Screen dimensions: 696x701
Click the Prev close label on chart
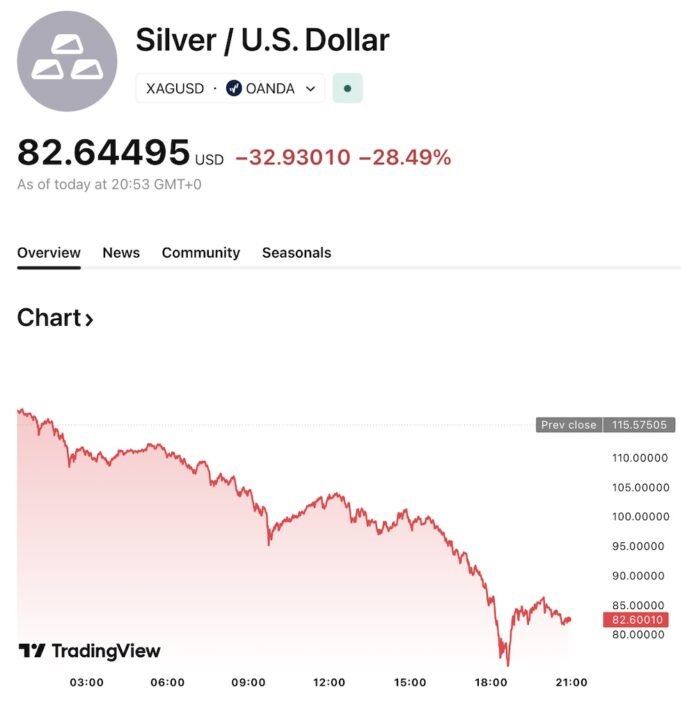pyautogui.click(x=568, y=425)
